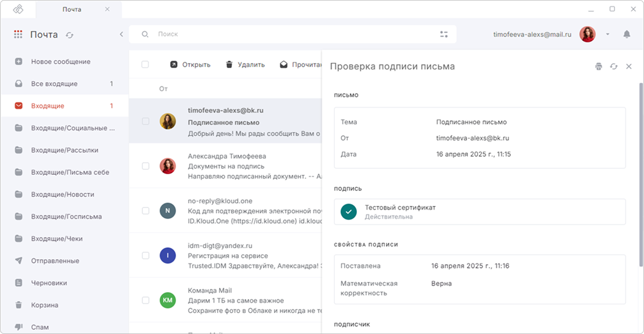
Task: Tick the checkbox for the idm-digt@yandex.ru message
Action: [145, 256]
